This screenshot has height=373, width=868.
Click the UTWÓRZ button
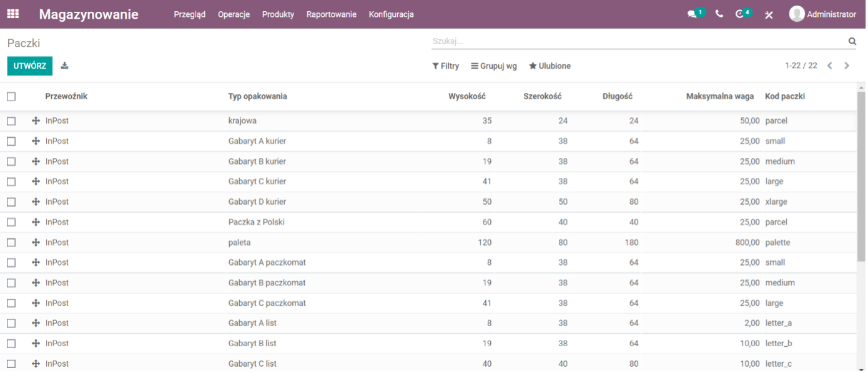(x=30, y=66)
